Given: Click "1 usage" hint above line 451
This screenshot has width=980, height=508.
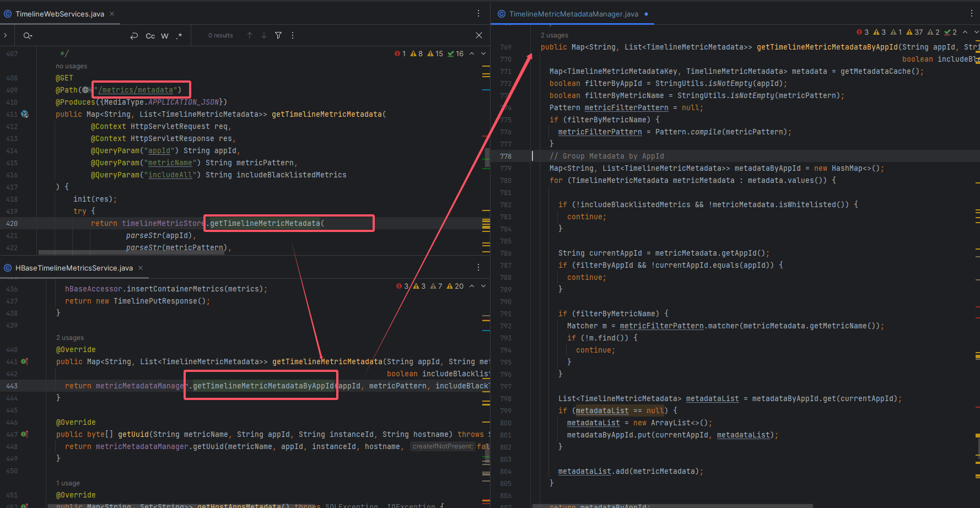Looking at the screenshot, I should point(68,483).
